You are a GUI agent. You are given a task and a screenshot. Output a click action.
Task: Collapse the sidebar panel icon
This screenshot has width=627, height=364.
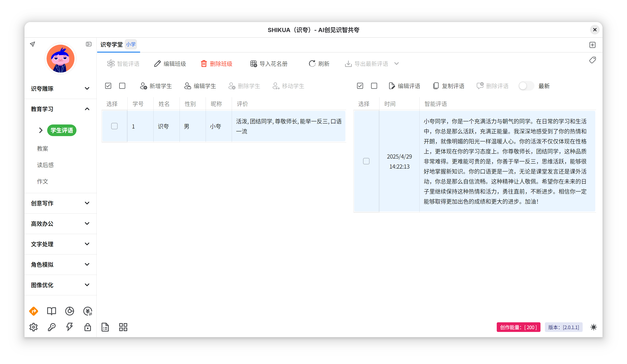click(89, 44)
